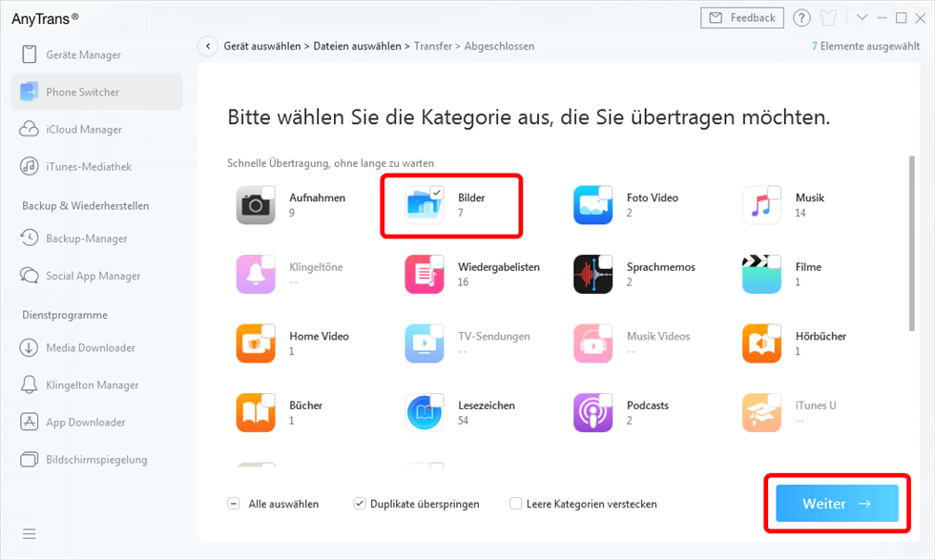Toggle the Alle auswählen checkbox
935x560 pixels.
click(233, 504)
